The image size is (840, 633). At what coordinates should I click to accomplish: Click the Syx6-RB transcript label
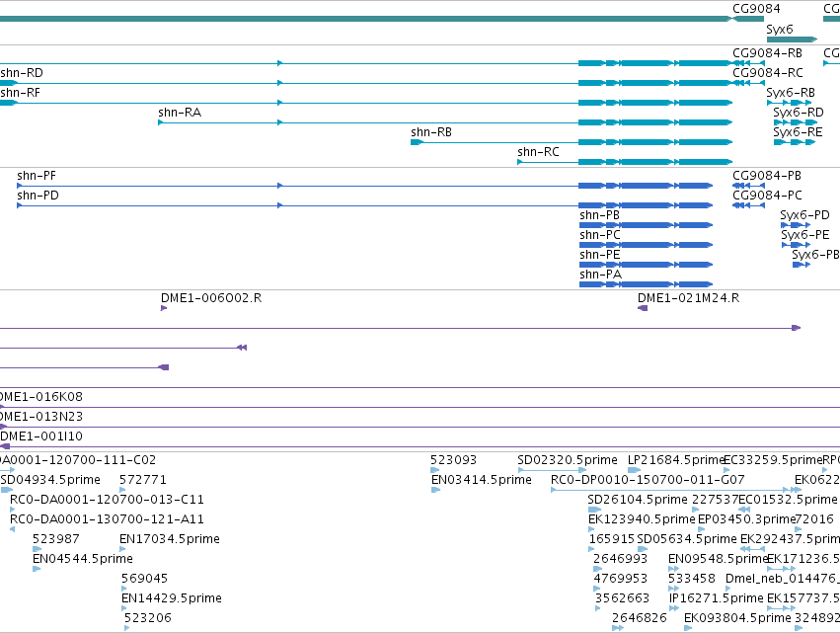click(791, 93)
